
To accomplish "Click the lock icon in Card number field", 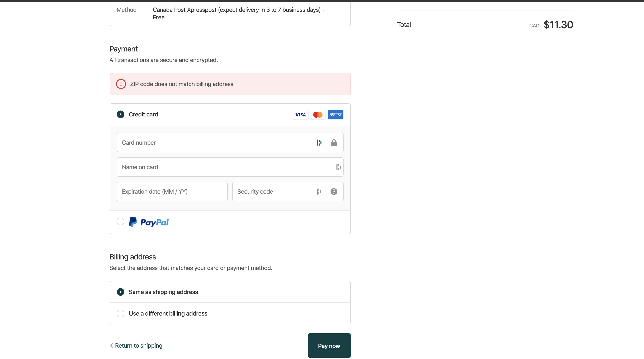I will pos(334,143).
